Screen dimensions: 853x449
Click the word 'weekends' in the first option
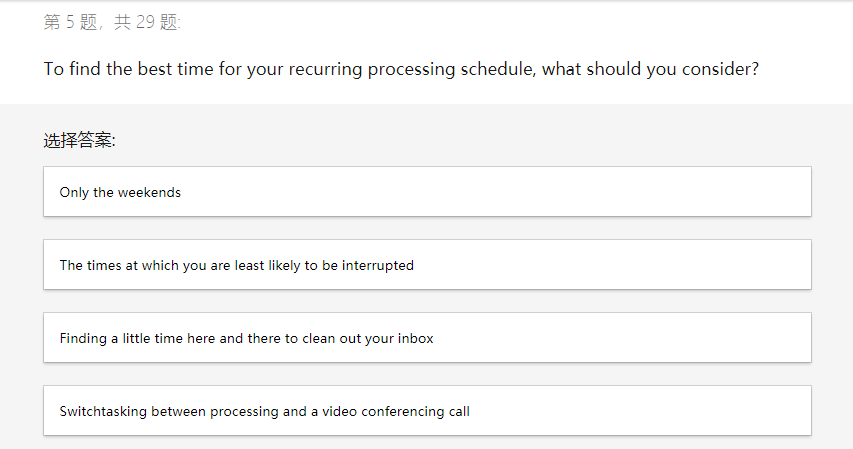pyautogui.click(x=149, y=192)
